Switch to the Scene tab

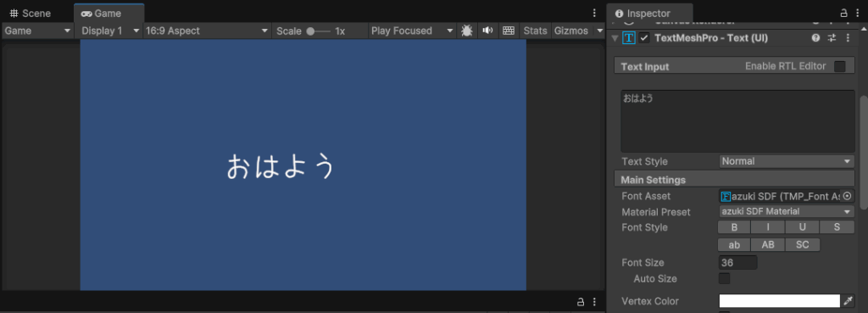point(31,14)
